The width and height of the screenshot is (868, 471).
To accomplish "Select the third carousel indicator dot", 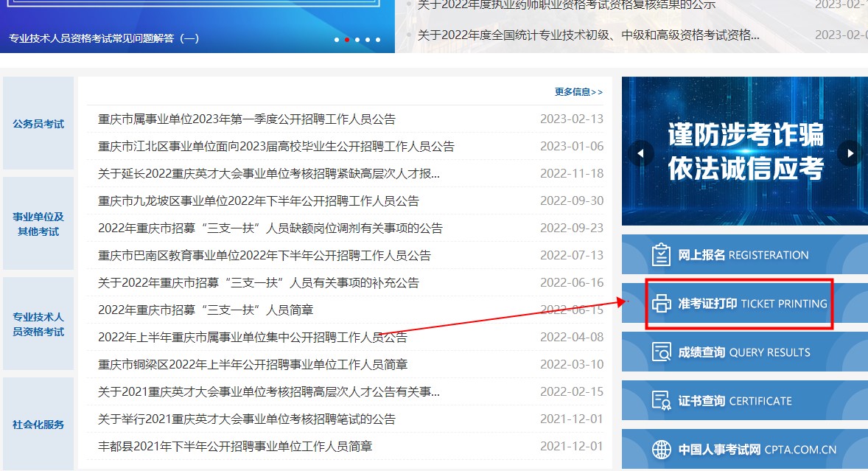I will pyautogui.click(x=357, y=40).
